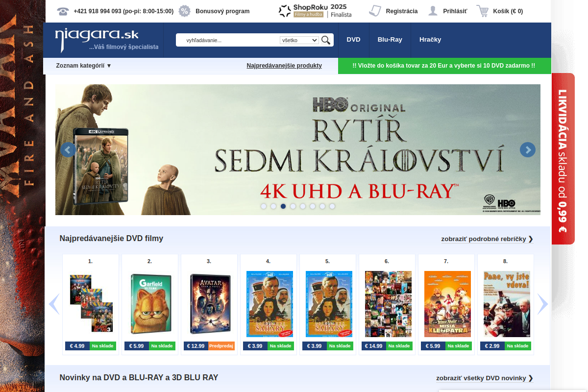Click the € 14.99 price tag
This screenshot has width=588, height=392.
click(x=374, y=346)
